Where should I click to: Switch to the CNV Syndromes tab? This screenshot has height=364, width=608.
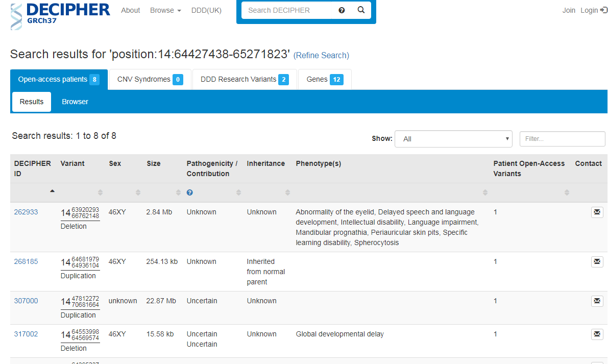coord(150,80)
